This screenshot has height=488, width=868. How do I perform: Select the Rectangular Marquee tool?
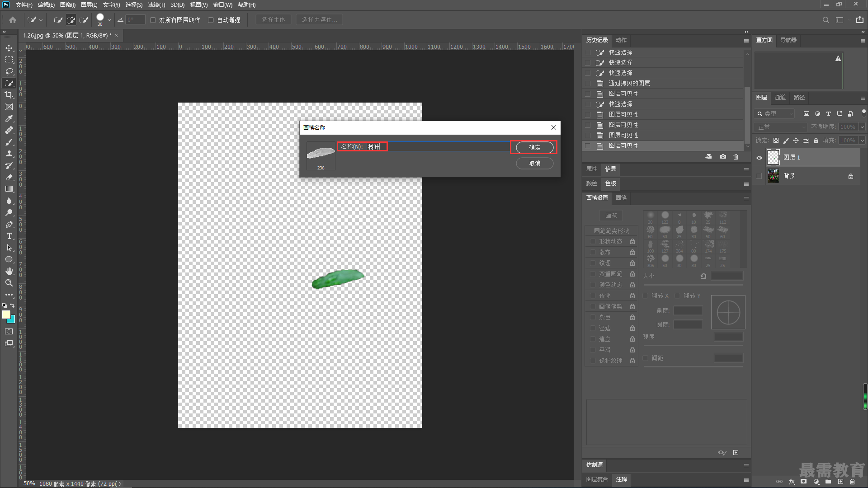[x=9, y=60]
